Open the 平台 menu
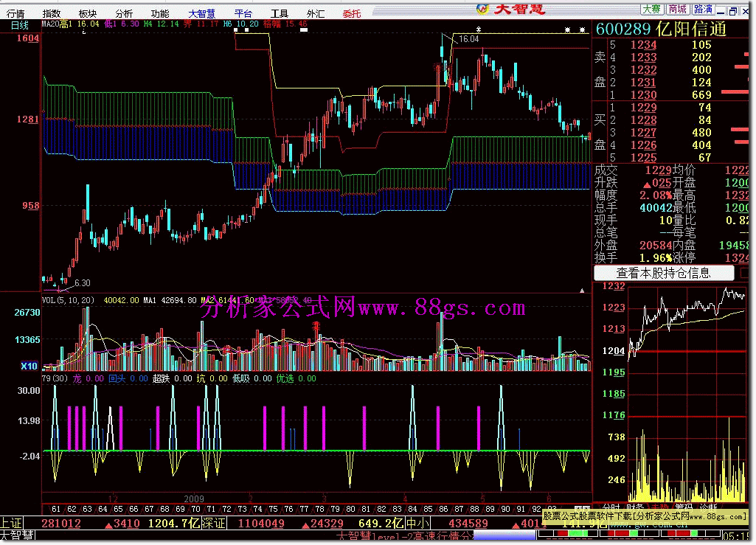This screenshot has height=545, width=756. pos(243,13)
